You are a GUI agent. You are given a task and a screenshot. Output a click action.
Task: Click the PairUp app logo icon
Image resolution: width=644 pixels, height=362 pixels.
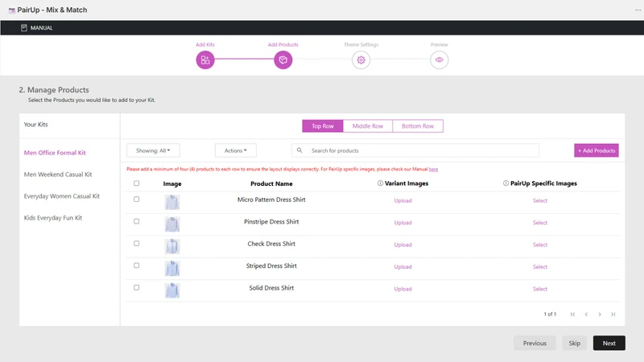point(12,10)
